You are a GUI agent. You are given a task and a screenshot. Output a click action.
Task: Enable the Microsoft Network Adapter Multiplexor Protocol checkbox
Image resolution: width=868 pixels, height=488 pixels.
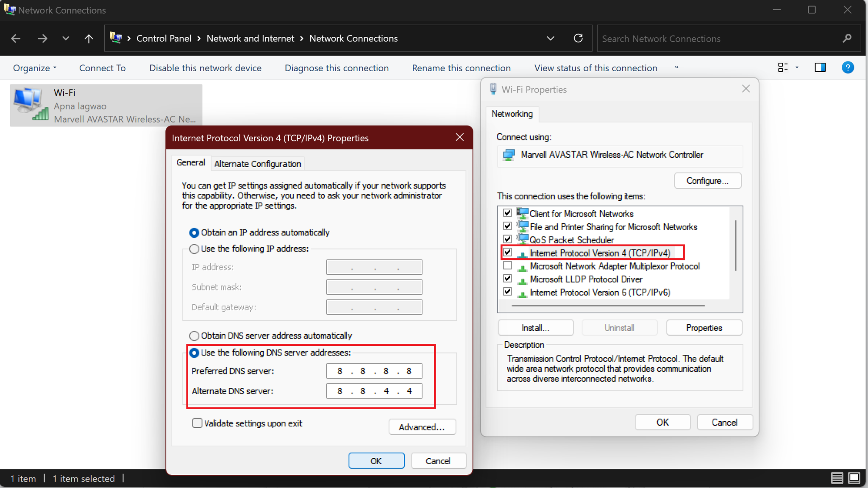[508, 266]
